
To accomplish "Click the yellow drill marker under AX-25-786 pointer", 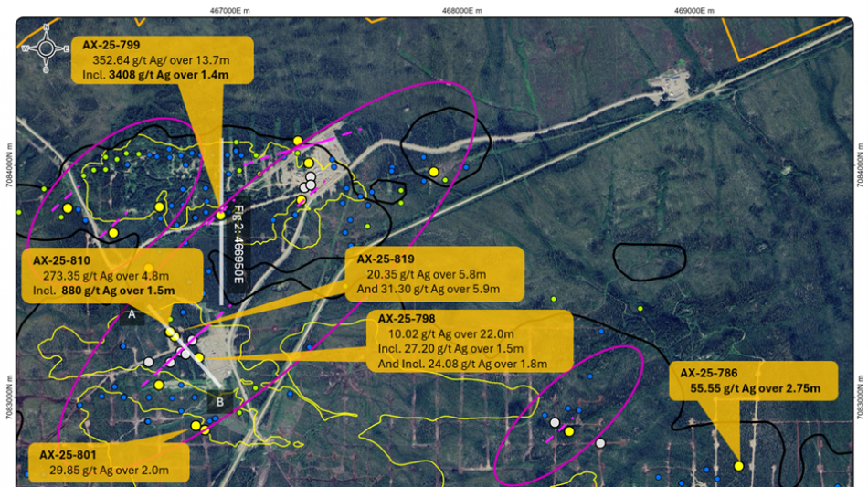I will tap(738, 466).
